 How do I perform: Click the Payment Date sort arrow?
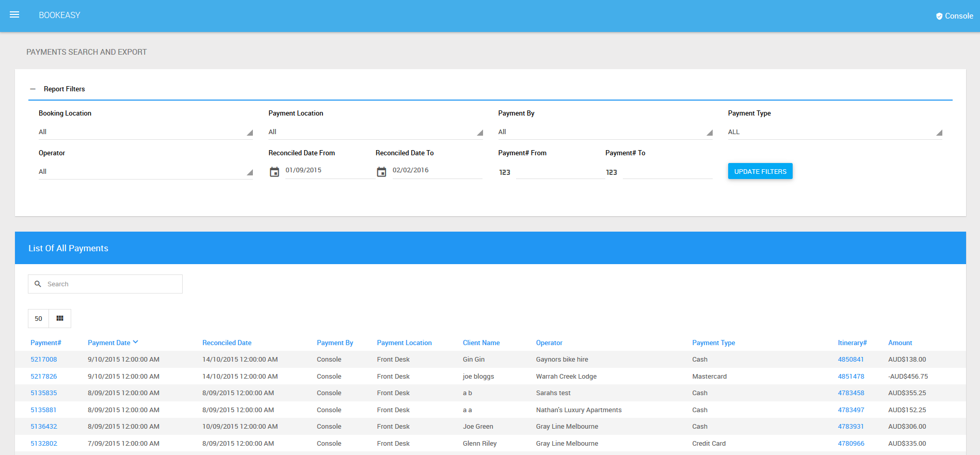136,342
